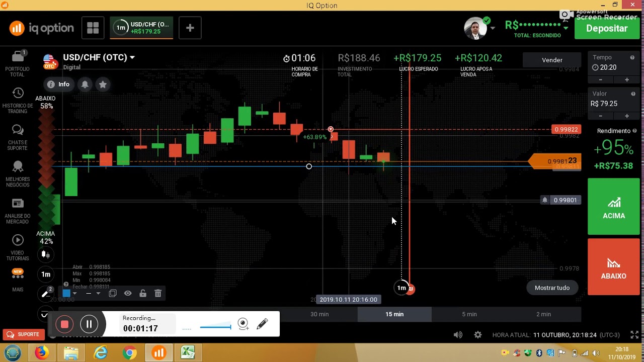
Task: Open Internet Explorer from the taskbar
Action: click(101, 353)
